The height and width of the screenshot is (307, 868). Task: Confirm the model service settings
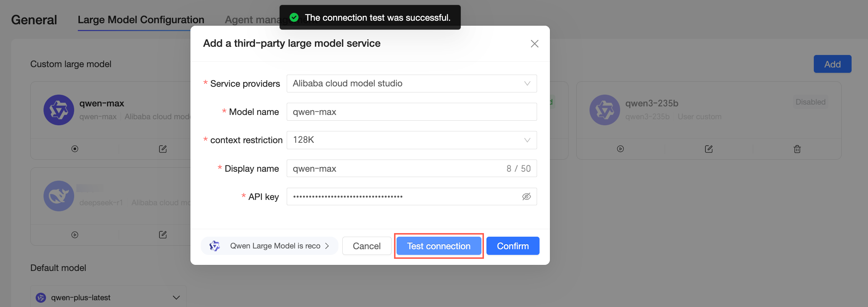(x=513, y=246)
